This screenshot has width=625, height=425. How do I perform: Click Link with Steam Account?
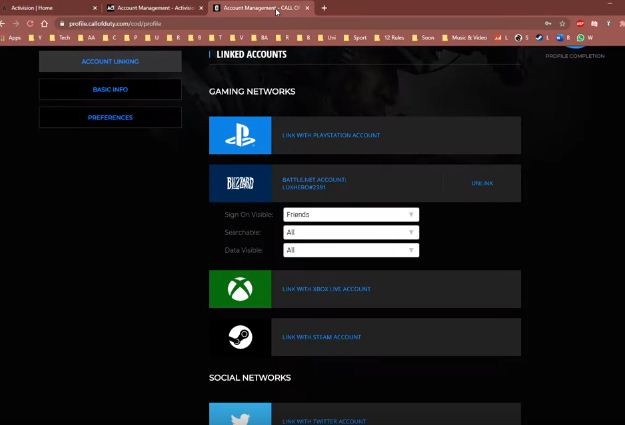coord(322,337)
